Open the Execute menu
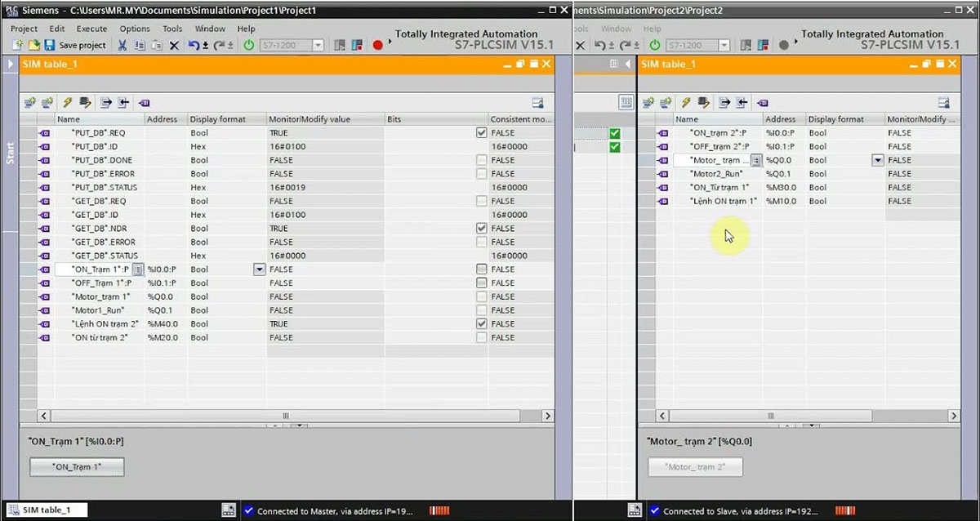Viewport: 980px width, 521px height. pyautogui.click(x=91, y=29)
